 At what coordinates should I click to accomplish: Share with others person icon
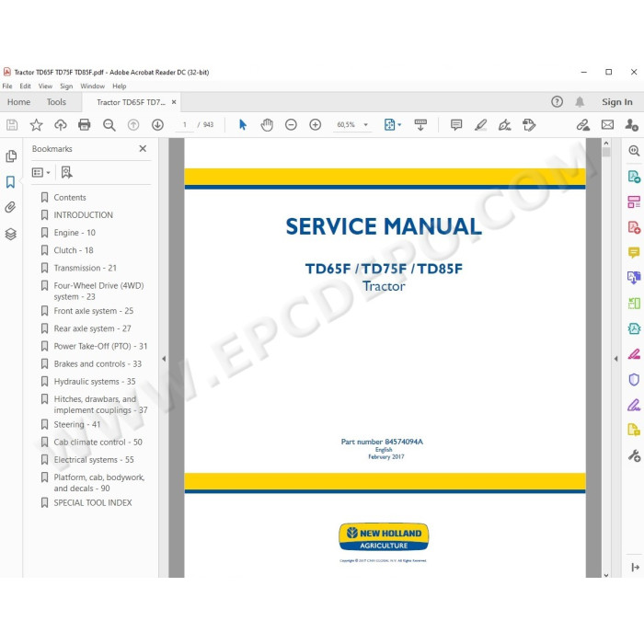click(631, 125)
